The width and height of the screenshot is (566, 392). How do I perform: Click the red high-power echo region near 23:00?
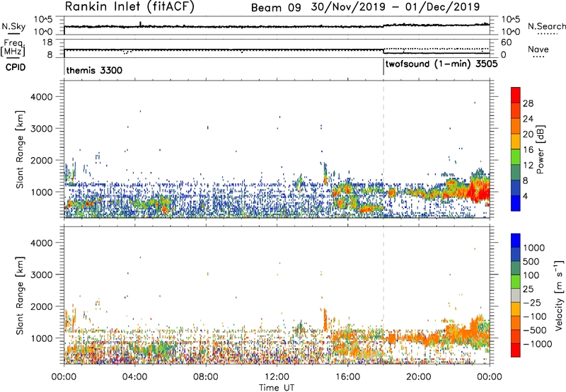[478, 191]
